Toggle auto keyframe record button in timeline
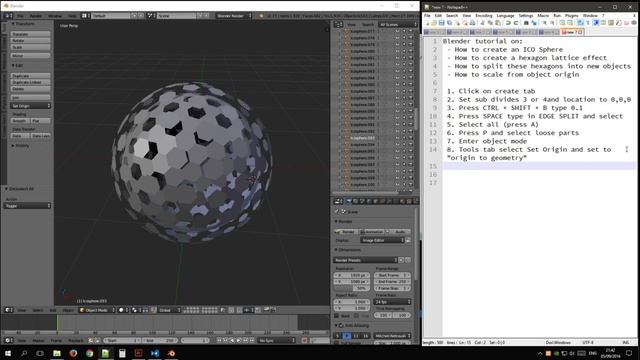 click(304, 340)
